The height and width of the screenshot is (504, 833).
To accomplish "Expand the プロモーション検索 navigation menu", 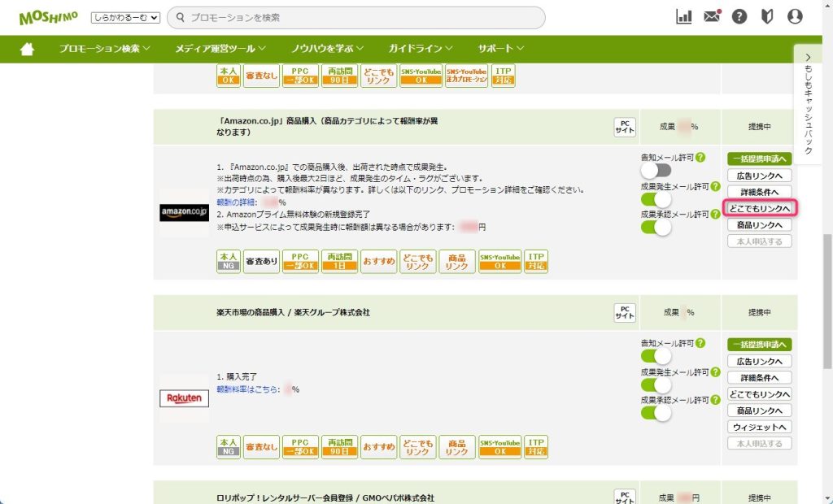I will coord(104,49).
